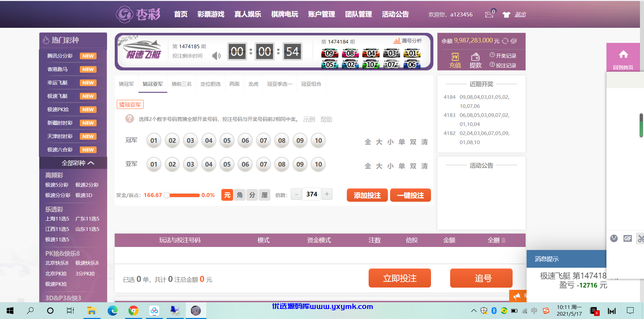Open the mail inbox envelope icon

[489, 14]
